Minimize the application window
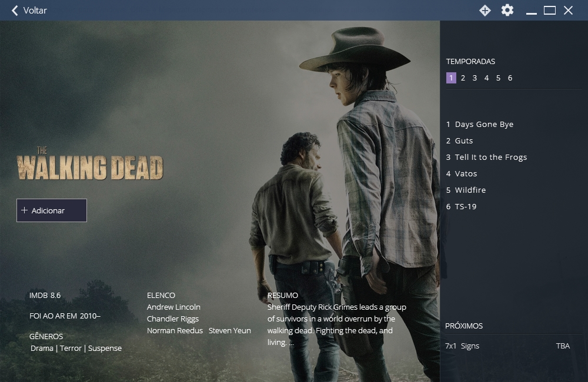 [x=532, y=11]
